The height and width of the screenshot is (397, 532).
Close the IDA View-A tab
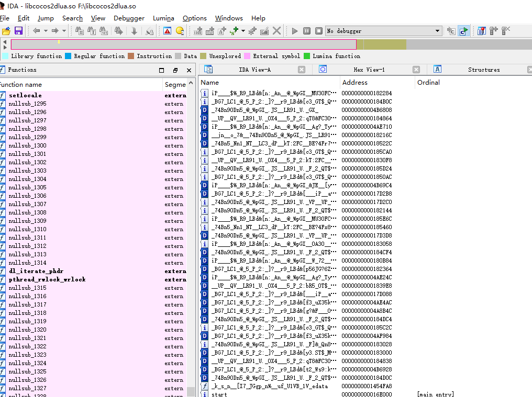coord(302,70)
